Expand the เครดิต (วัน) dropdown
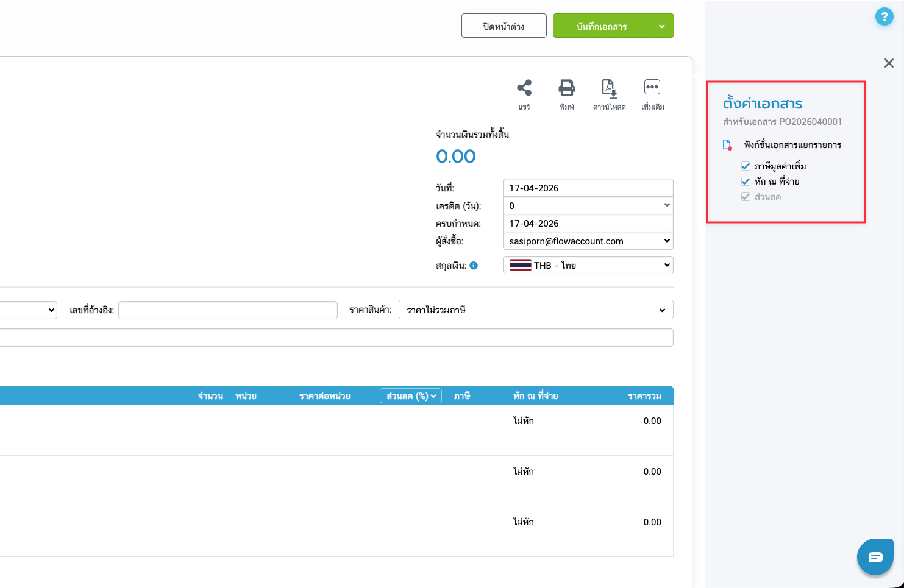The width and height of the screenshot is (904, 588). 588,206
